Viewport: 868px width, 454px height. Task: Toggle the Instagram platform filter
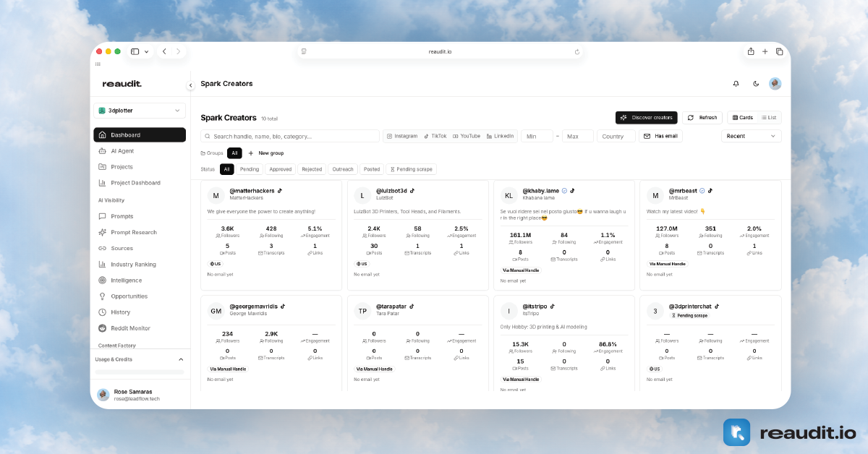[x=402, y=136]
